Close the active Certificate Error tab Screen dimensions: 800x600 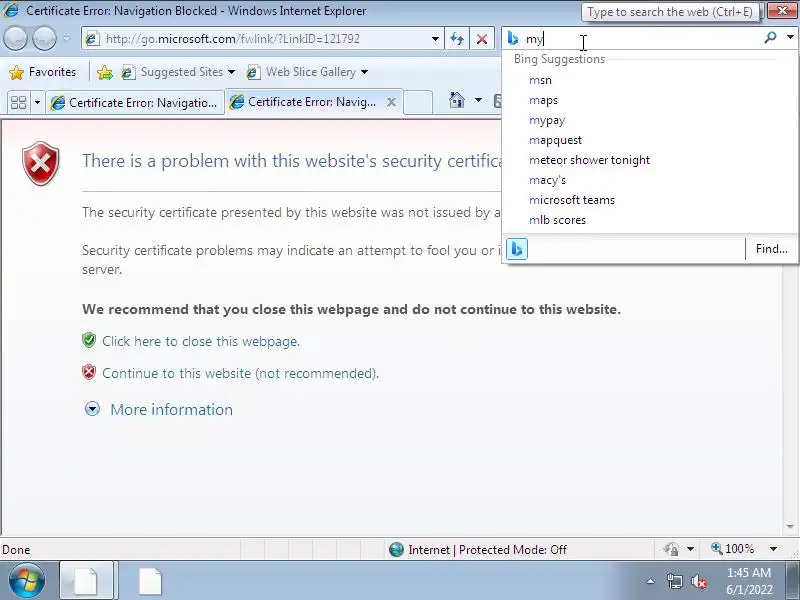click(391, 102)
